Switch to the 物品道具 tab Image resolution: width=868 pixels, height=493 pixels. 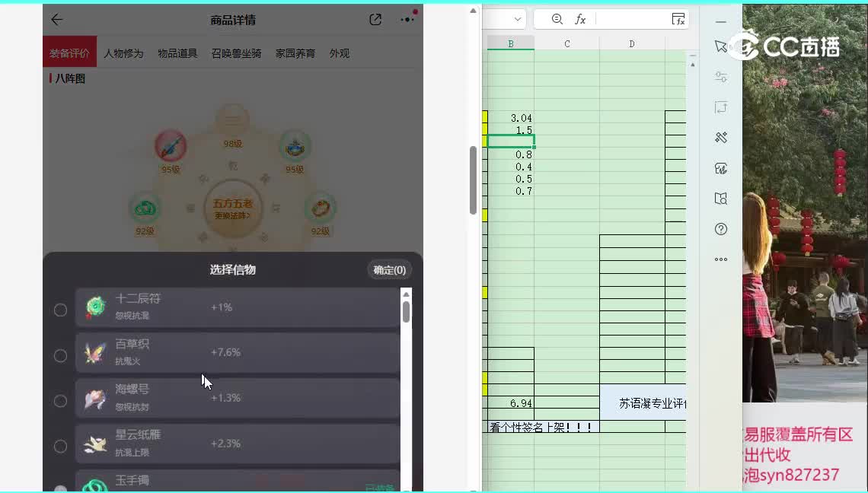click(x=177, y=54)
